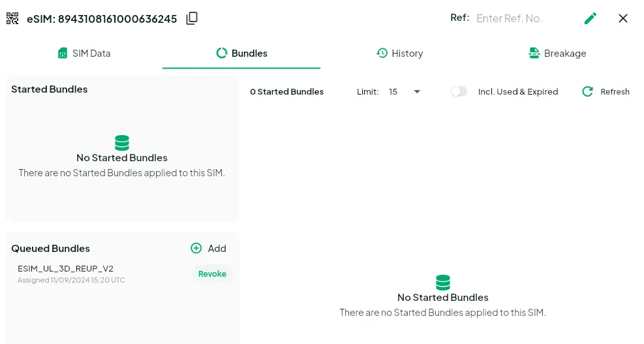
Task: Close the eSIM details panel
Action: click(x=623, y=18)
